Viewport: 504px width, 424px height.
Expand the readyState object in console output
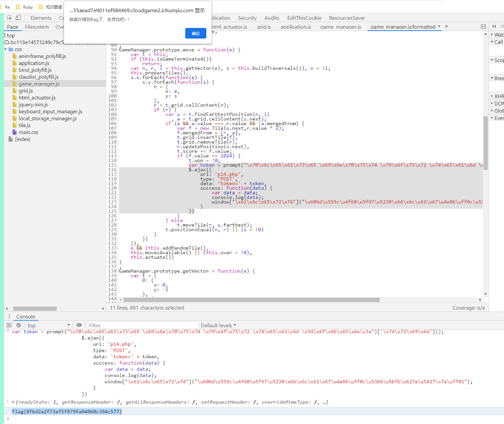pos(13,402)
